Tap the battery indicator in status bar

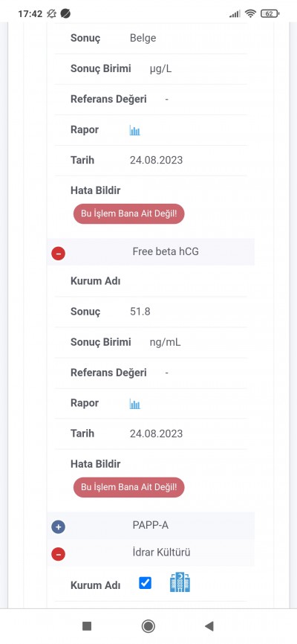point(270,13)
